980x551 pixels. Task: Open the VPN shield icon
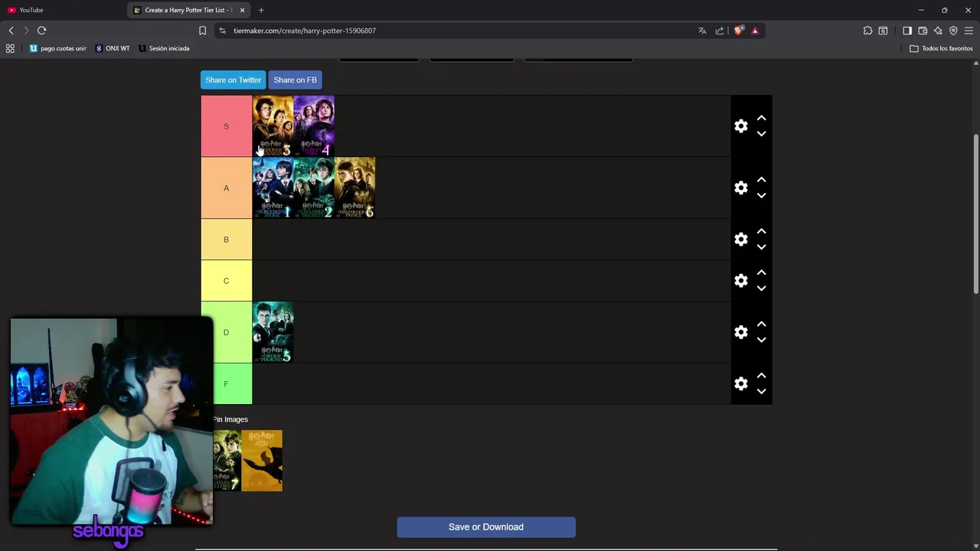(953, 31)
